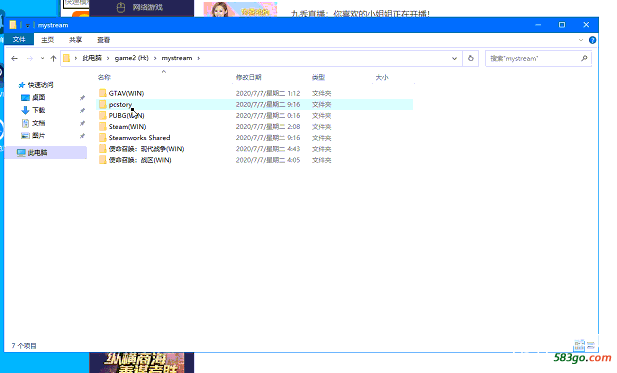Select the pcstory folder icon

[x=103, y=104]
